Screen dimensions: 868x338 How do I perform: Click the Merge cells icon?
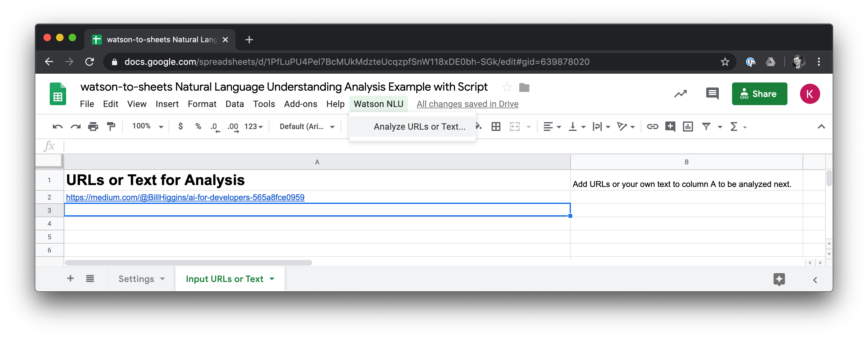515,127
